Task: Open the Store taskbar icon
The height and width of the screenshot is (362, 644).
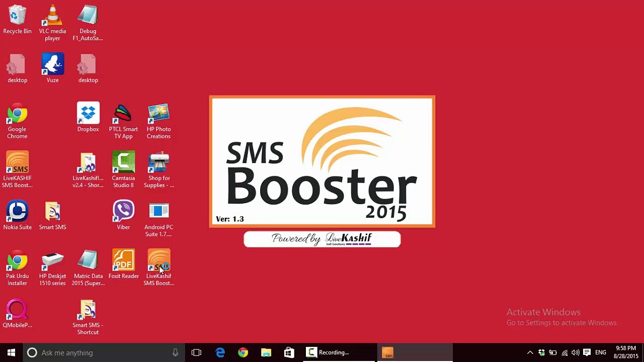Action: coord(289,352)
